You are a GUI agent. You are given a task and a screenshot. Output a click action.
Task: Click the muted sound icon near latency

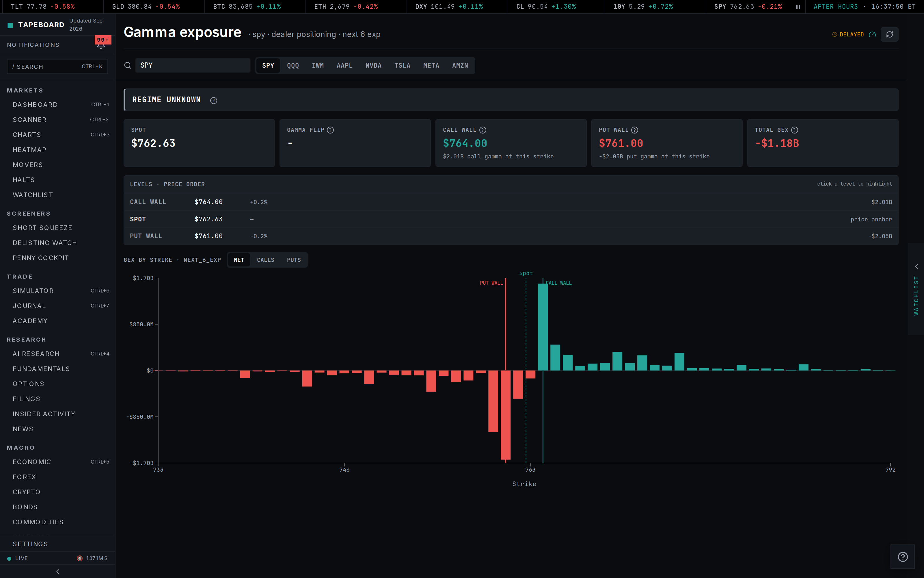click(79, 558)
